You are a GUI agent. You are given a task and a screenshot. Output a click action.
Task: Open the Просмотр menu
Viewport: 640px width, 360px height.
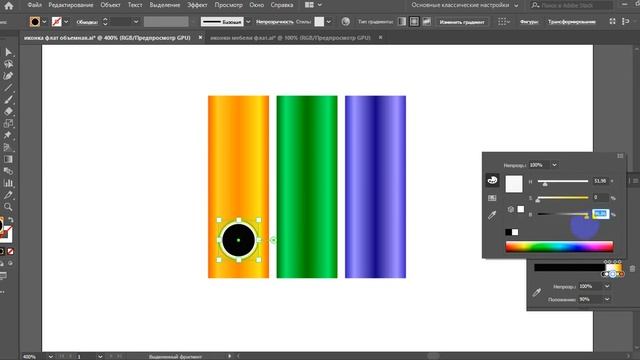click(229, 5)
